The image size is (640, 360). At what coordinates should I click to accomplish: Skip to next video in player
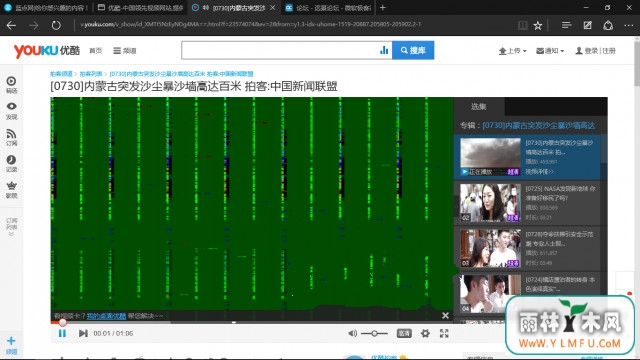[83, 333]
